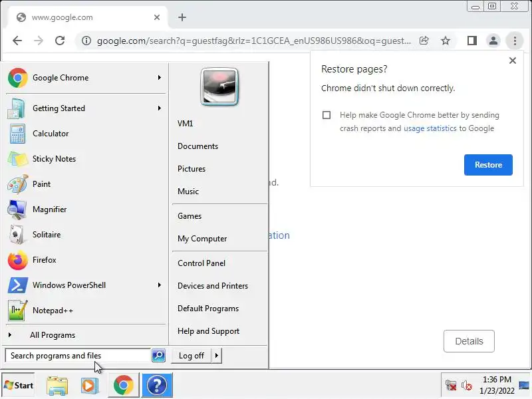This screenshot has width=532, height=399.
Task: Open Devices and Printers
Action: tap(213, 286)
